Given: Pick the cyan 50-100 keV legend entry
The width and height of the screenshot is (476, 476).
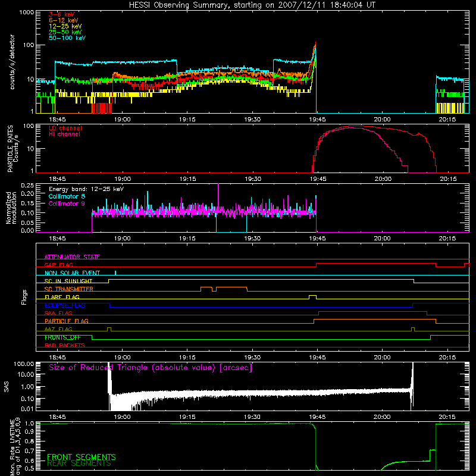Looking at the screenshot, I should (x=67, y=38).
